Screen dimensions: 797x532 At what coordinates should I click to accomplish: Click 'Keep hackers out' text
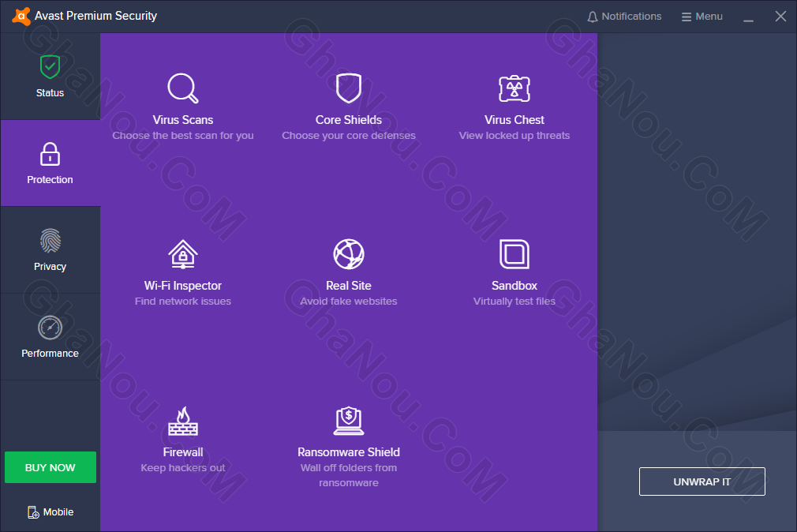(x=183, y=468)
